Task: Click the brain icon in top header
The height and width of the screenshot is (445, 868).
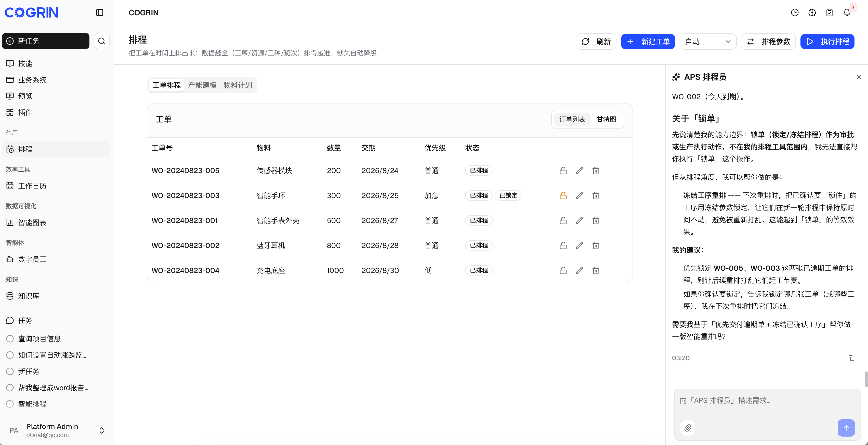Action: click(812, 12)
